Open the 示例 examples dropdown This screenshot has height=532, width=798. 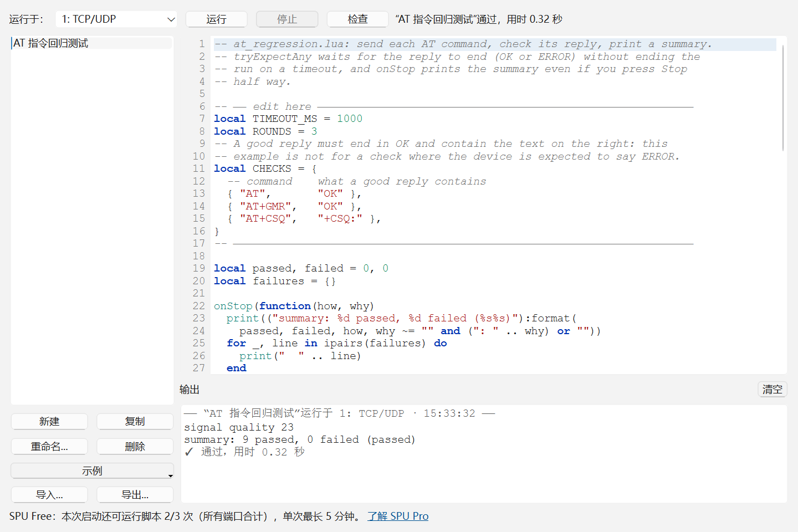click(x=92, y=471)
